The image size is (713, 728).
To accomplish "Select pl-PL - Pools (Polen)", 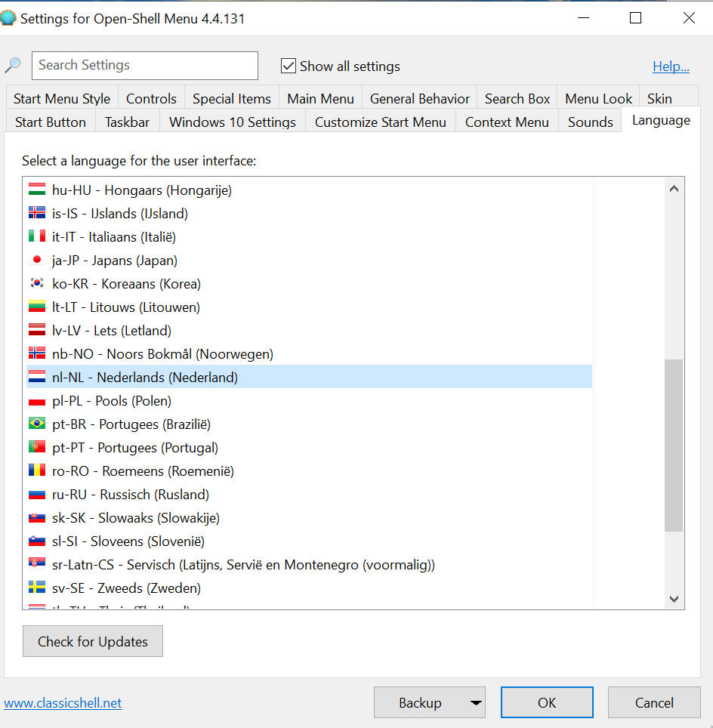I will coord(310,400).
